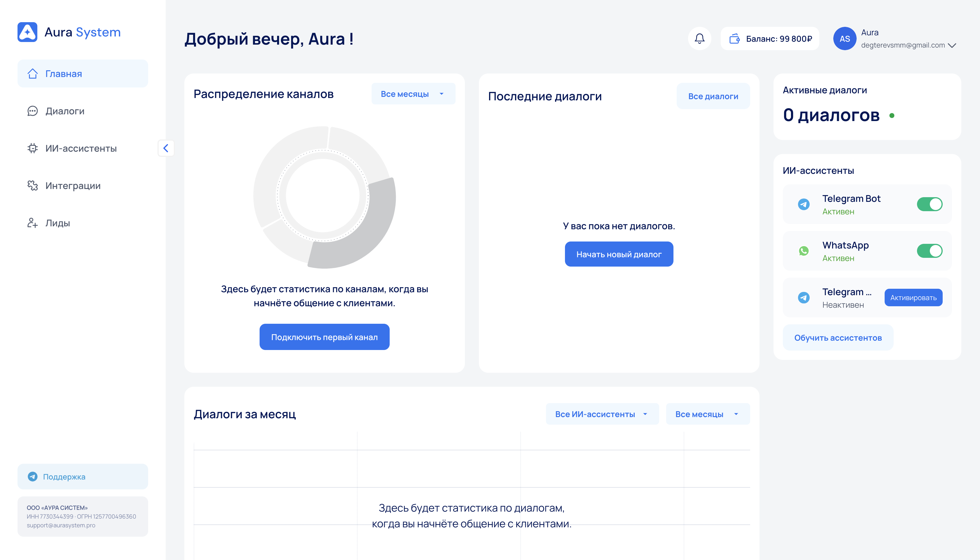Image resolution: width=980 pixels, height=560 pixels.
Task: Click the Telegram Bot assistant icon
Action: 804,204
